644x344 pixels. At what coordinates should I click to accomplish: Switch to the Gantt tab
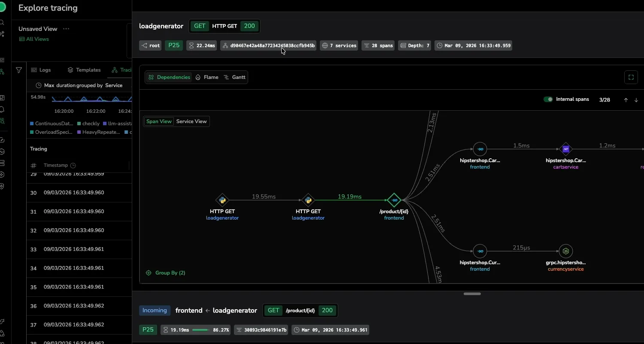click(x=235, y=77)
